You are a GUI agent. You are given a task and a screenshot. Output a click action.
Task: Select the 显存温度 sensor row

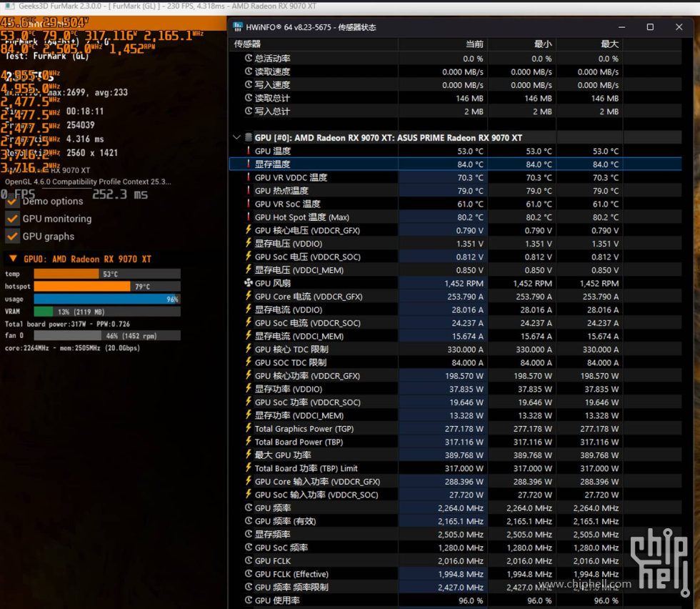coord(456,164)
